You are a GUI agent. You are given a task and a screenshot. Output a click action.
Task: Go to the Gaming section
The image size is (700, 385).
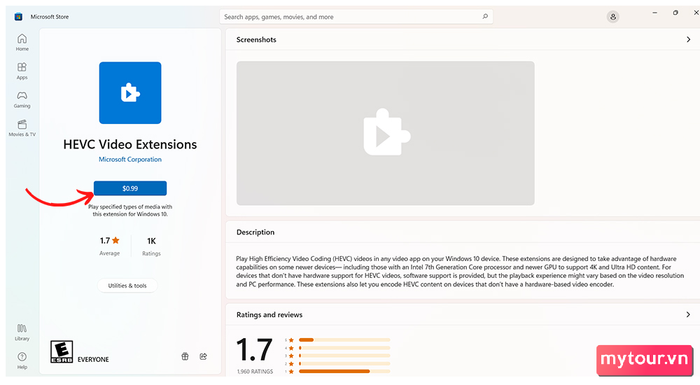22,100
